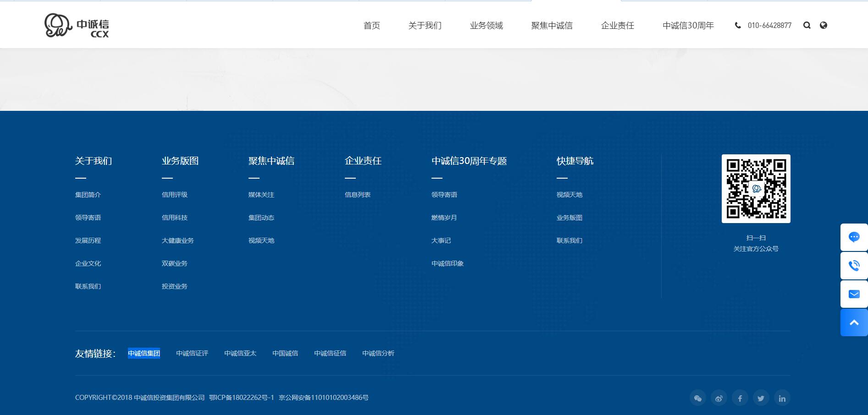
Task: Open the LinkedIn icon in footer
Action: point(782,398)
